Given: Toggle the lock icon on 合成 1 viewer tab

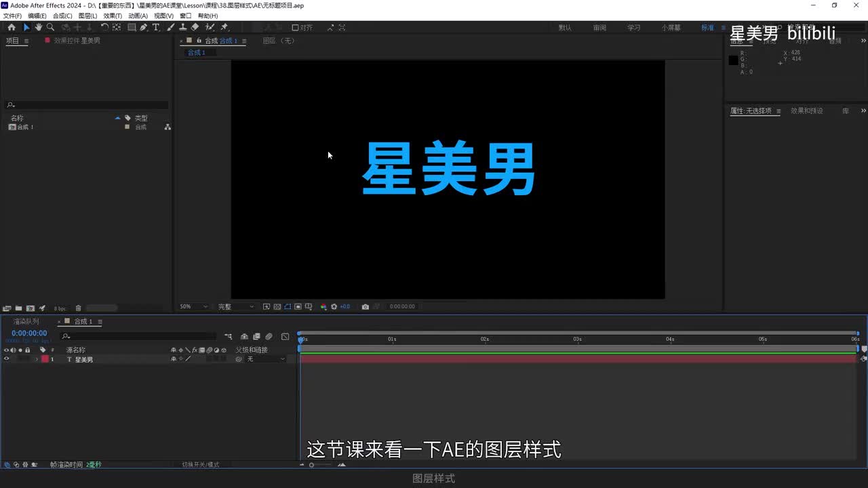Looking at the screenshot, I should click(199, 41).
